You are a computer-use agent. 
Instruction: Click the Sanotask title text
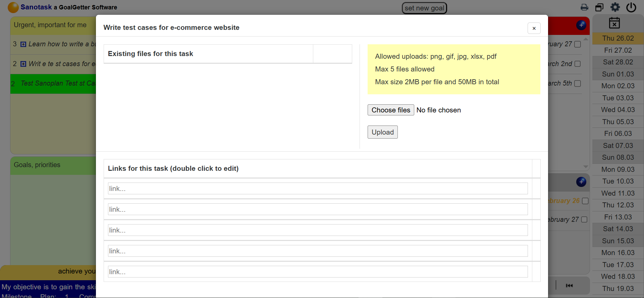pyautogui.click(x=36, y=7)
